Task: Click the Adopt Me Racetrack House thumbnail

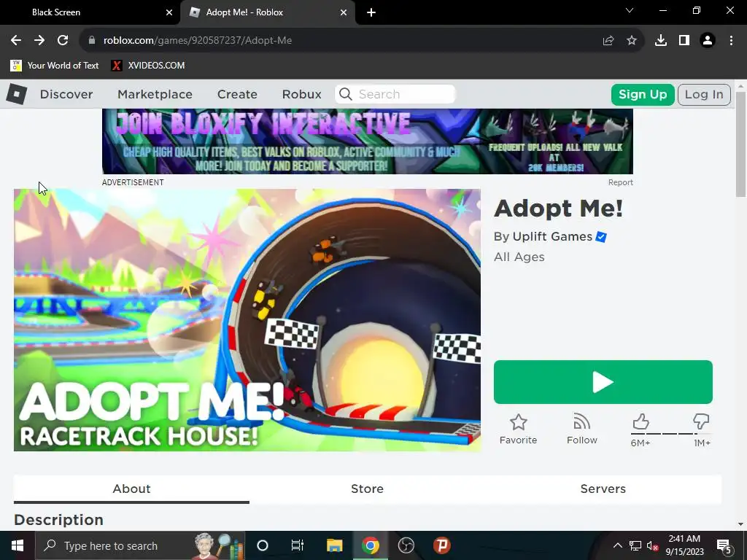Action: click(x=247, y=320)
